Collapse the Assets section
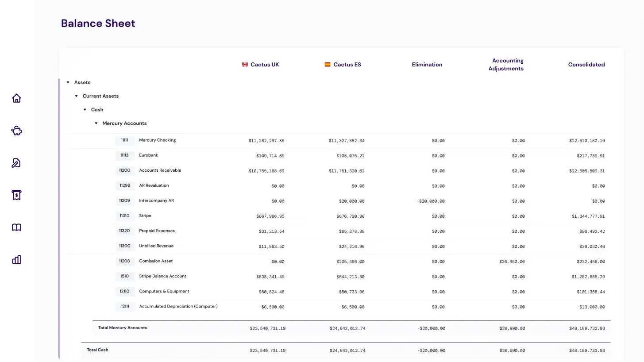 [68, 83]
